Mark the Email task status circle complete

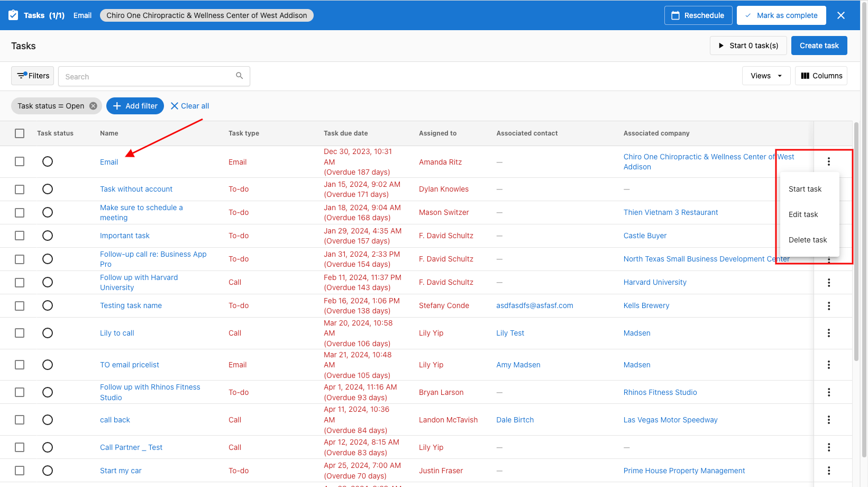[x=48, y=161]
